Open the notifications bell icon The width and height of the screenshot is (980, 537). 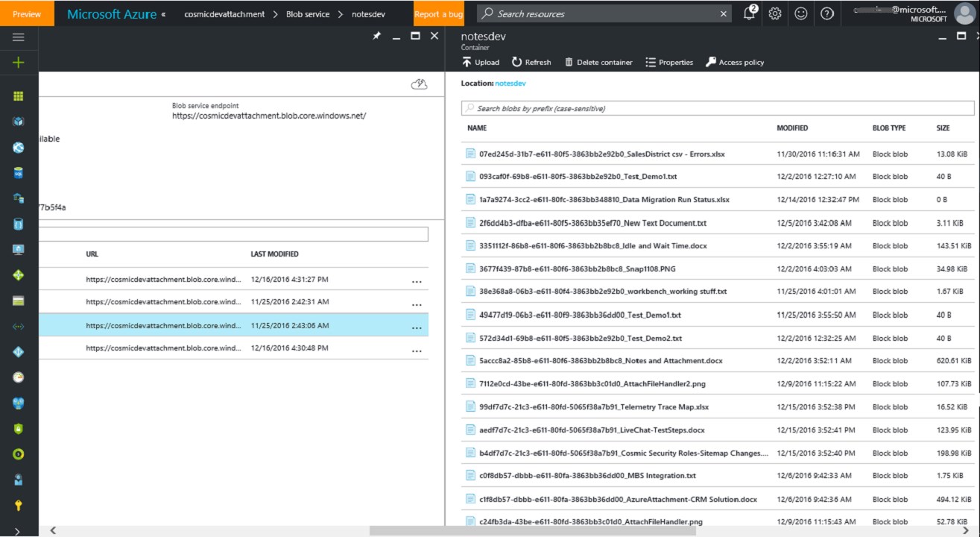[750, 13]
